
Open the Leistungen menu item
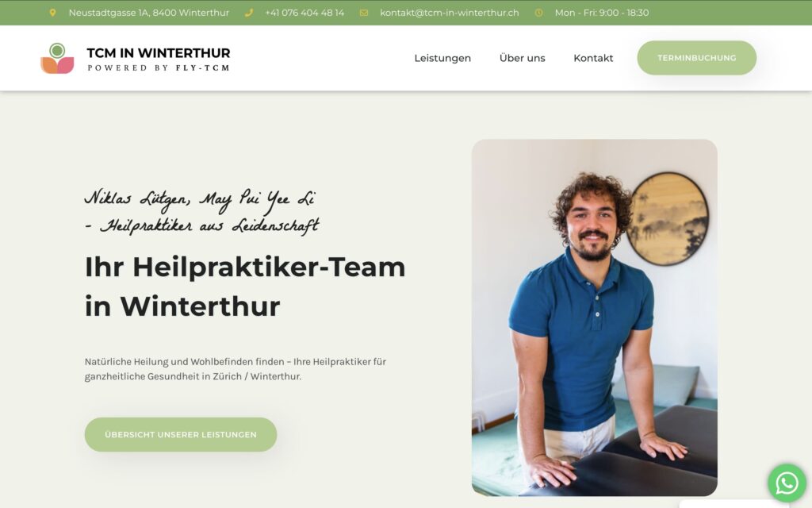(442, 58)
